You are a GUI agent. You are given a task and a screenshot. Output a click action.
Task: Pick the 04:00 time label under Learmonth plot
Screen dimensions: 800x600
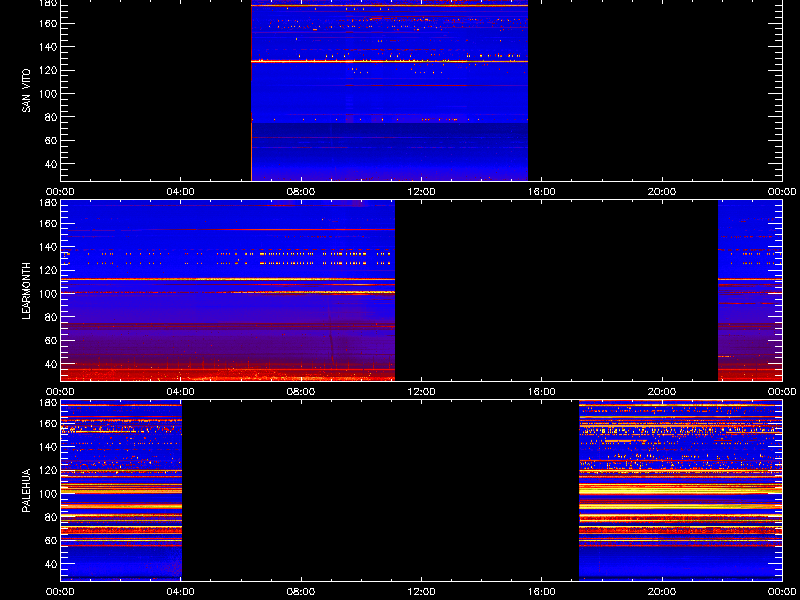tap(181, 392)
